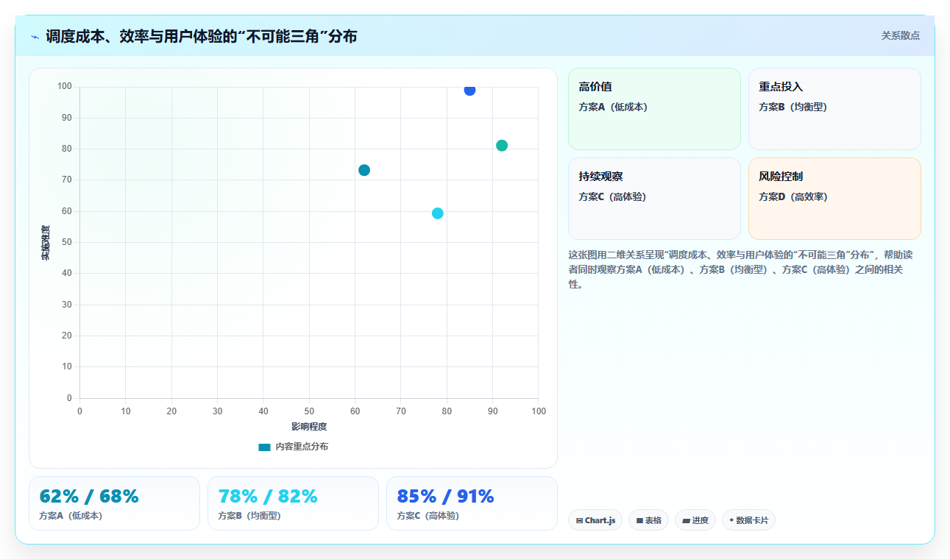Click the lightning icon beside the title
This screenshot has height=560, width=950.
click(x=35, y=37)
